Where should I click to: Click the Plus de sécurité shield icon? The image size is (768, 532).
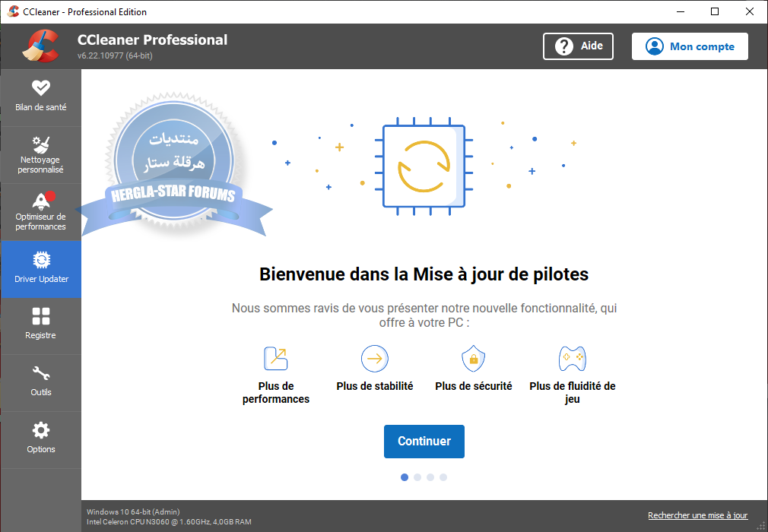pyautogui.click(x=473, y=358)
